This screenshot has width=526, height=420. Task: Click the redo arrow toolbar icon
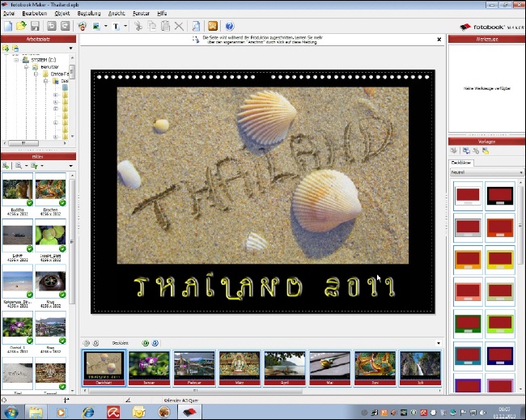click(65, 26)
